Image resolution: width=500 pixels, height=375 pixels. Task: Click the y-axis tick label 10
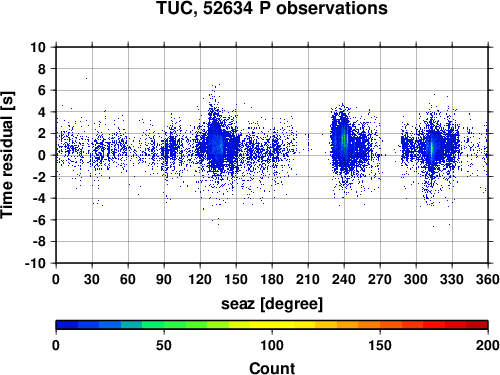[38, 47]
